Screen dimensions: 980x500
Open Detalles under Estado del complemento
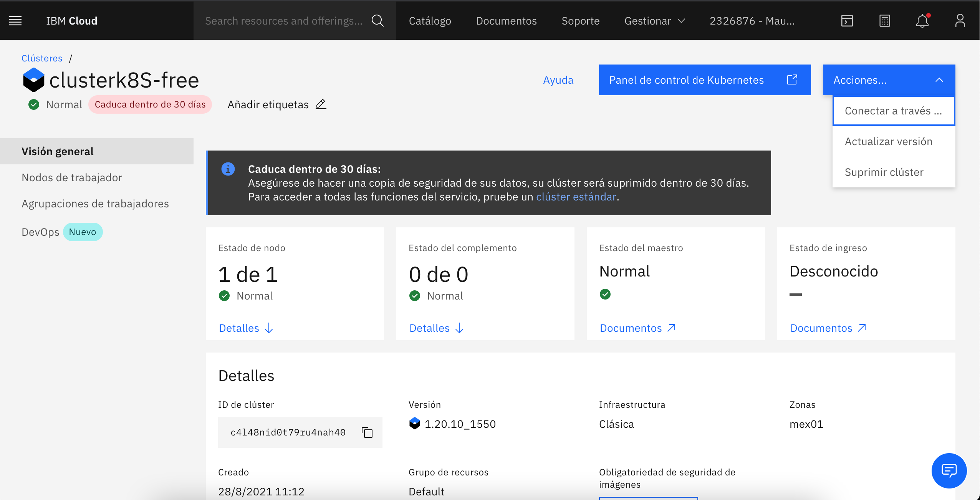[x=437, y=328]
